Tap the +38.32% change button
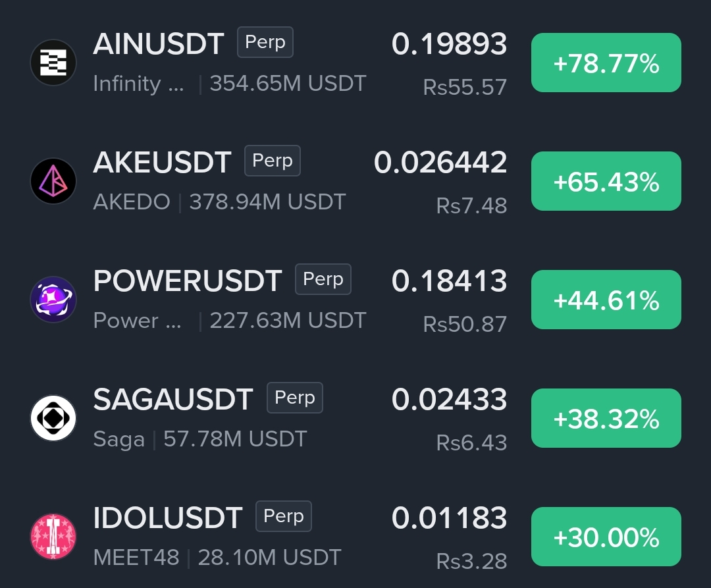This screenshot has width=711, height=588. pyautogui.click(x=606, y=418)
